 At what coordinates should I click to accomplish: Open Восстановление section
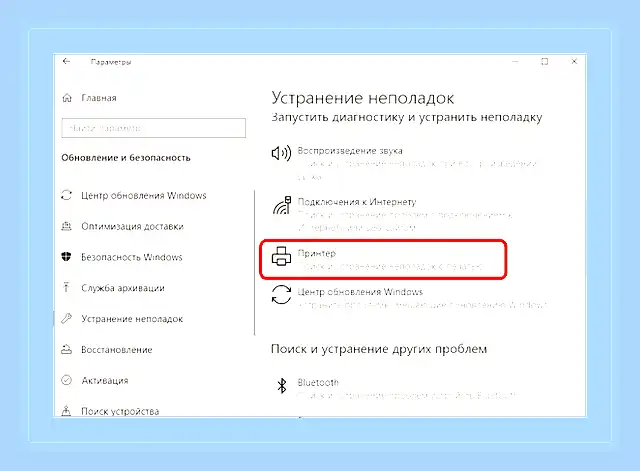point(117,350)
